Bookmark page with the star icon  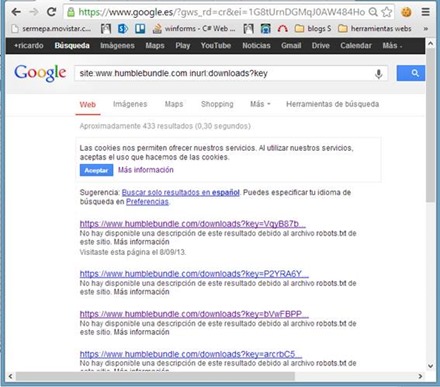click(x=387, y=12)
